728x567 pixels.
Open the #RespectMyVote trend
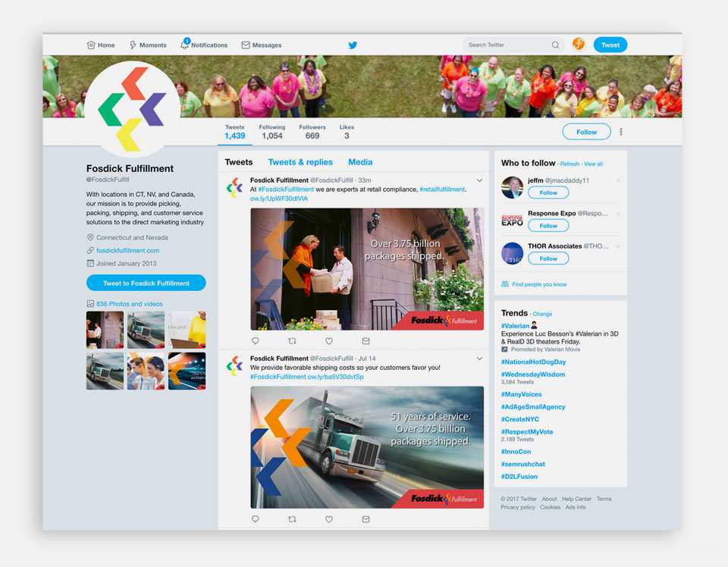point(527,432)
